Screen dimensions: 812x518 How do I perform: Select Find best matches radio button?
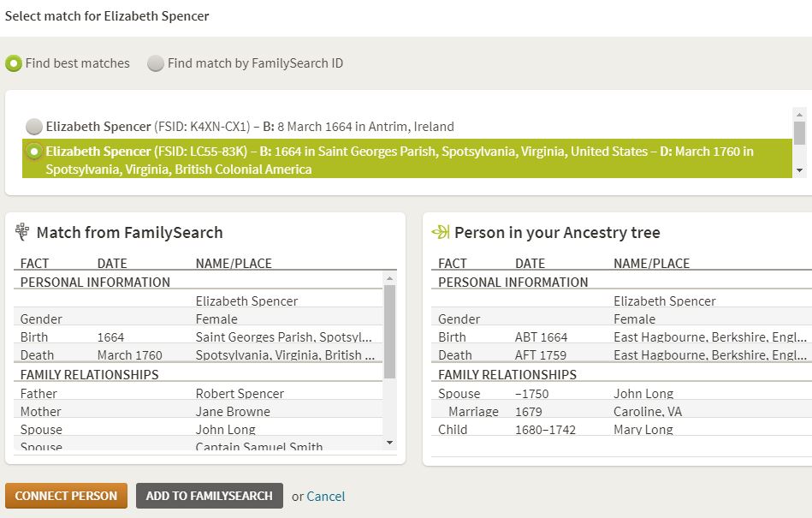14,63
